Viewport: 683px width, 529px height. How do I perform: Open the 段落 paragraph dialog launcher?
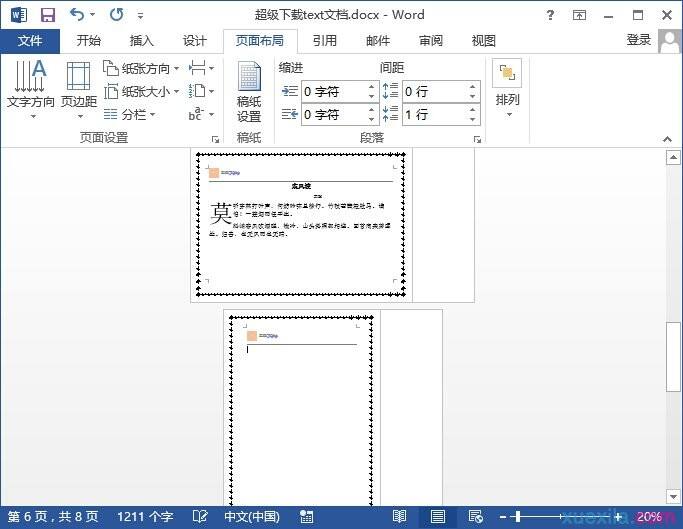tap(477, 139)
